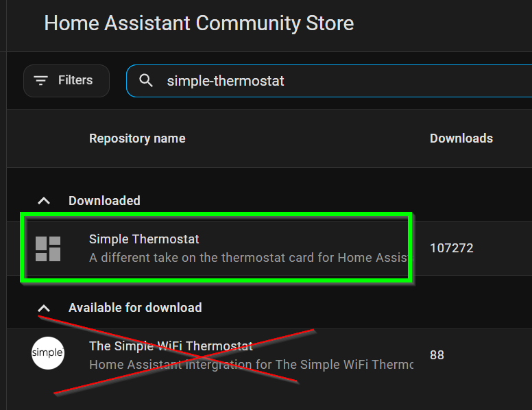
Task: Click the 107272 downloads count
Action: tap(451, 248)
